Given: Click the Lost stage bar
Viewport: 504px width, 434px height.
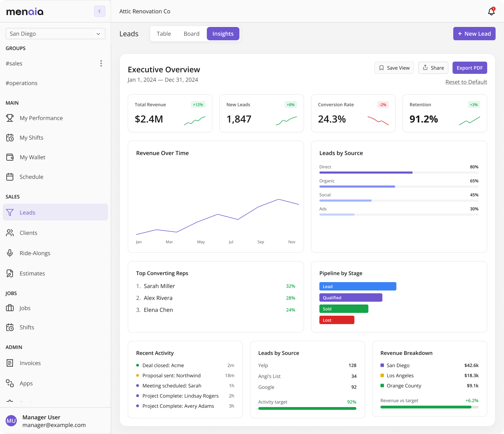Looking at the screenshot, I should click(337, 320).
